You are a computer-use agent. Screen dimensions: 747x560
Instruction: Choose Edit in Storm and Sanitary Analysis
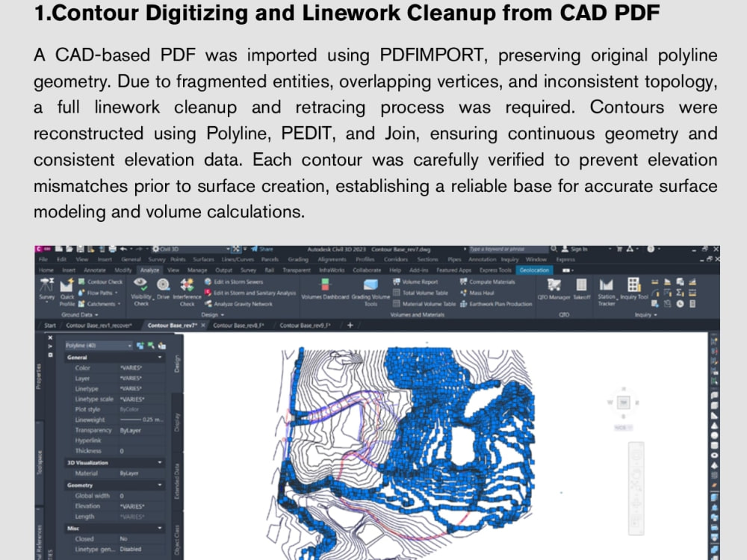[250, 293]
